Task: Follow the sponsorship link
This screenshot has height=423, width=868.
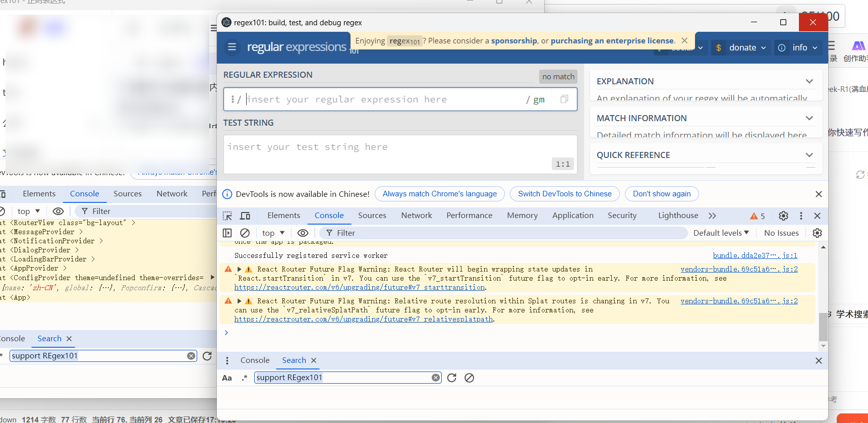Action: pyautogui.click(x=514, y=41)
